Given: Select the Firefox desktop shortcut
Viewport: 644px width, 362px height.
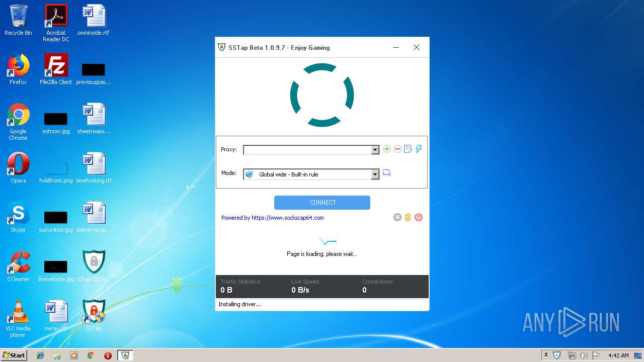Looking at the screenshot, I should coord(18,69).
